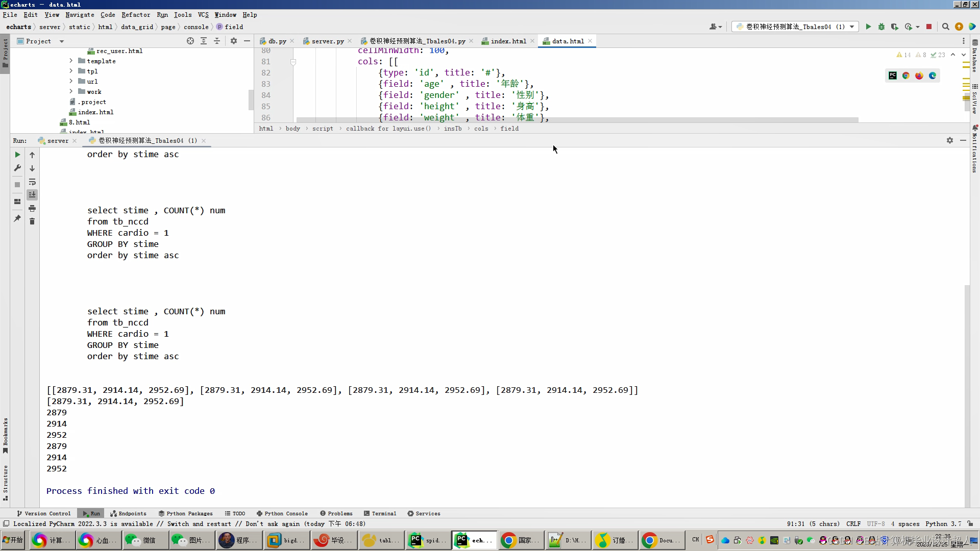Viewport: 980px width, 551px height.
Task: Click the Debug bug icon in toolbar
Action: point(881,27)
